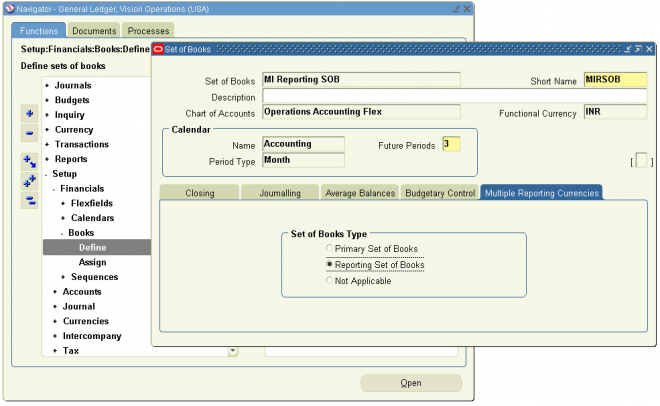
Task: Click the tree list scroll down arrow
Action: coord(232,351)
